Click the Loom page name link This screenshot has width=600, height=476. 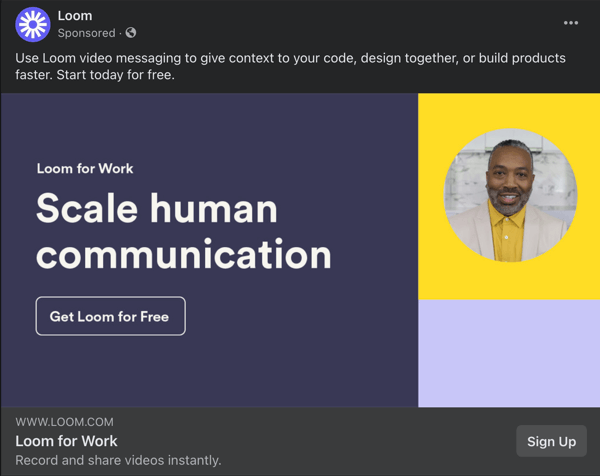pyautogui.click(x=75, y=16)
